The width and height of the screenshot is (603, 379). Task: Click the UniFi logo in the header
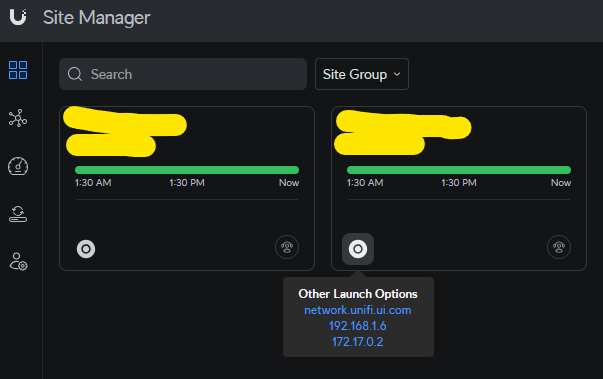18,17
